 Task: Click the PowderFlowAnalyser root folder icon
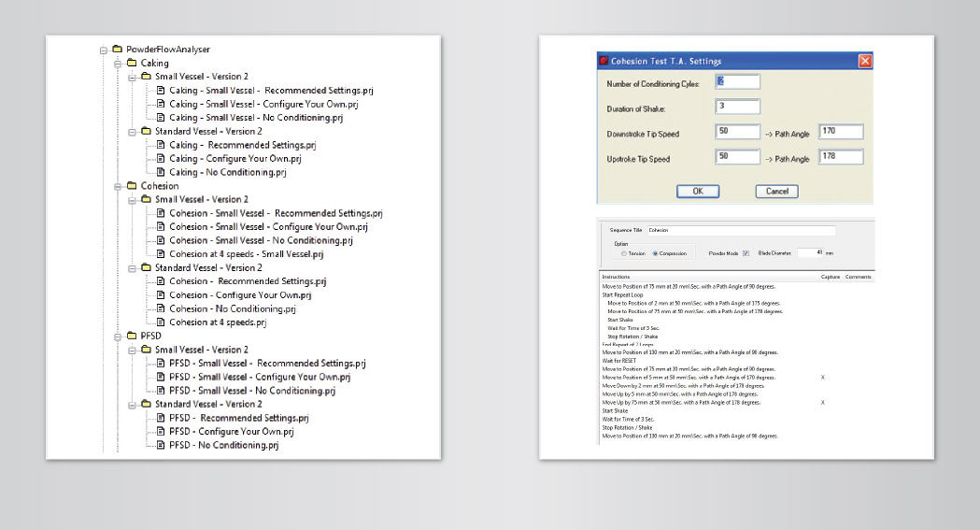pos(117,50)
